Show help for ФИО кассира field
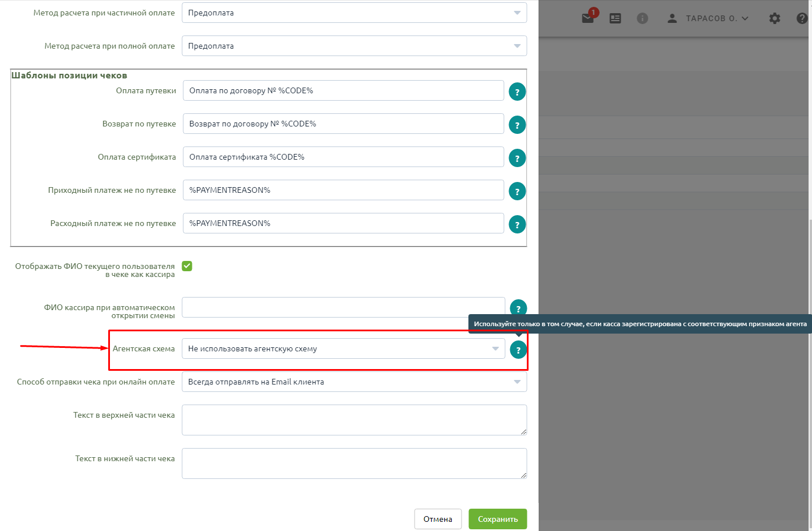The height and width of the screenshot is (531, 812). (x=518, y=308)
